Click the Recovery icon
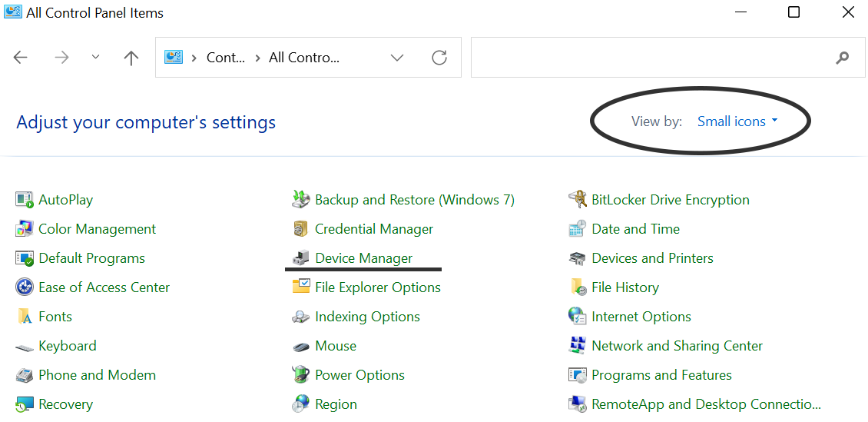Viewport: 868px width, 422px height. [25, 404]
